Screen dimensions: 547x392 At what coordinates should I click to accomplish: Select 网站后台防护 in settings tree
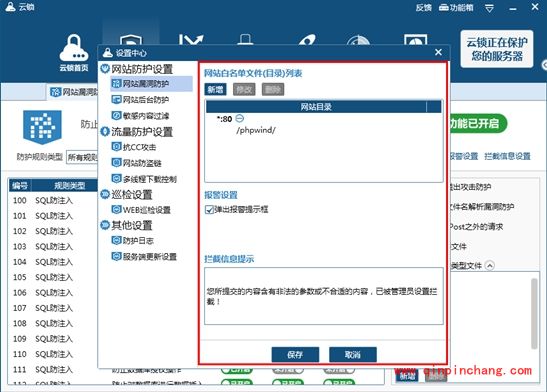145,100
